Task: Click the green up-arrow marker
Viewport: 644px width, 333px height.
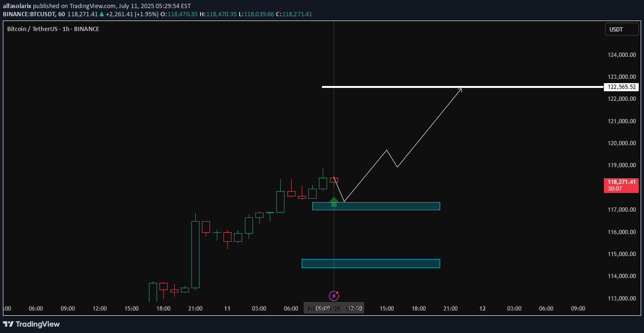Action: tap(334, 202)
